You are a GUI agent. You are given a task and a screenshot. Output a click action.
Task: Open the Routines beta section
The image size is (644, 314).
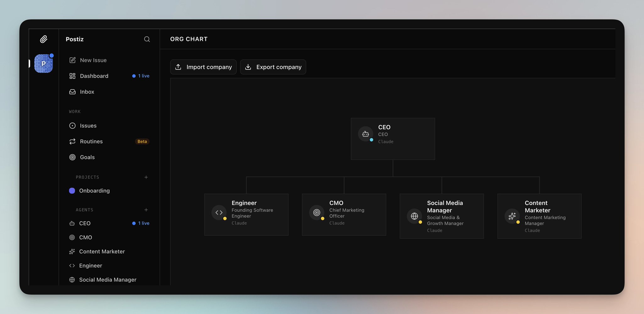click(x=91, y=141)
